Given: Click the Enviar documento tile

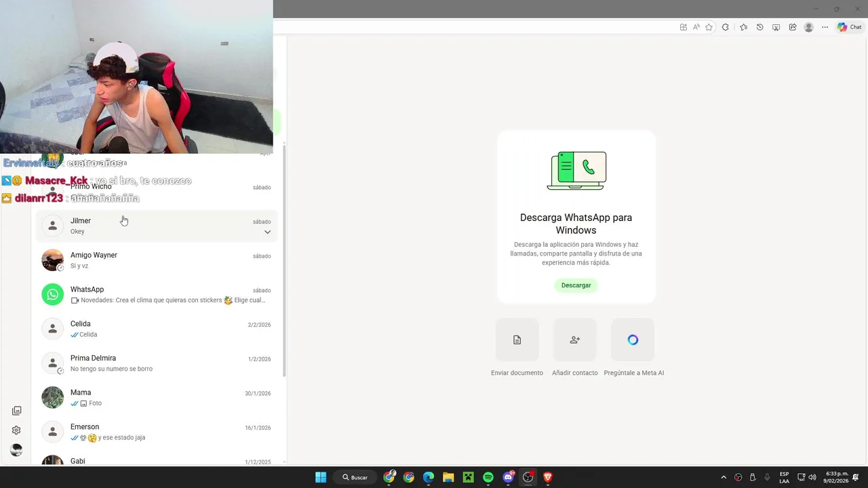Looking at the screenshot, I should point(517,340).
